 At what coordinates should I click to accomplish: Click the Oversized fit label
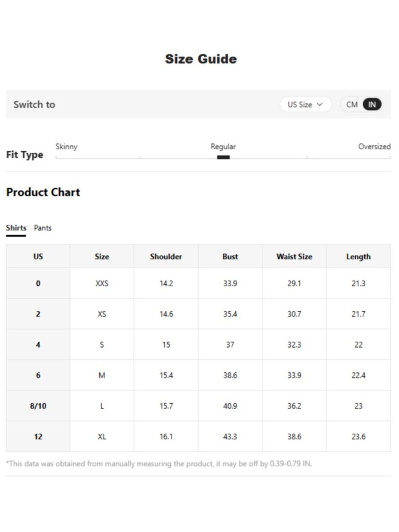pyautogui.click(x=374, y=146)
